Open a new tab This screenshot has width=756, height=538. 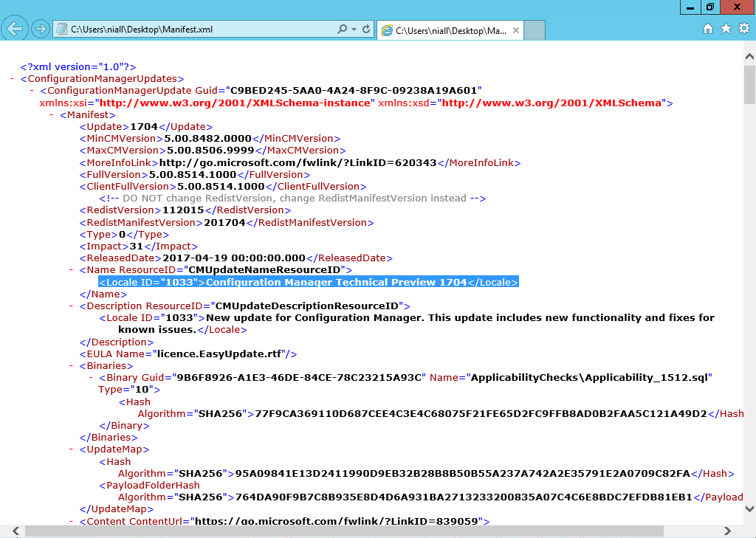pos(535,30)
